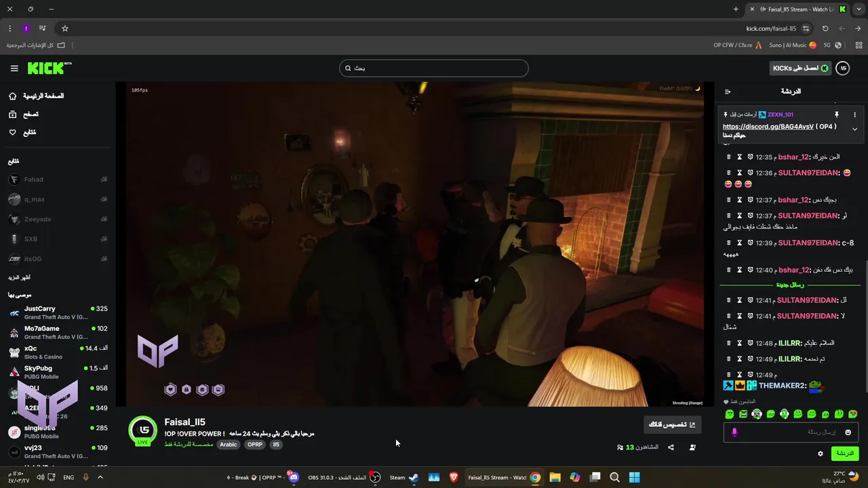Click the share stream icon
Screen dimensions: 868x488
point(671,447)
